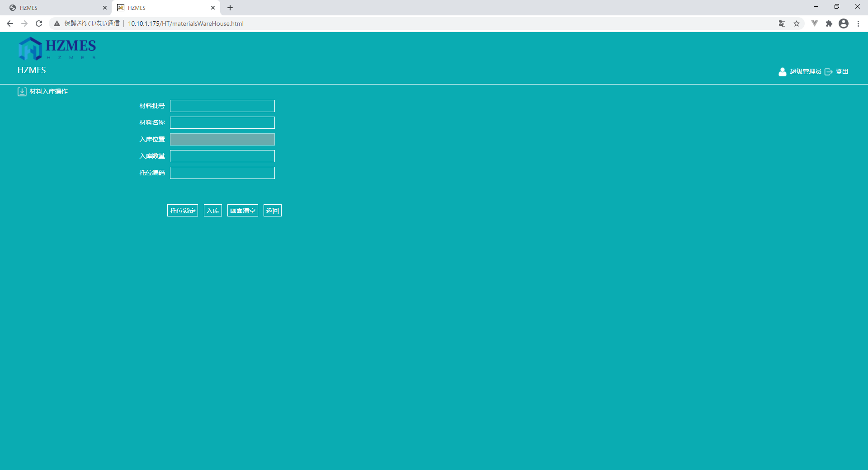Viewport: 868px width, 470px height.
Task: Click the 入库位置 label
Action: (x=152, y=140)
